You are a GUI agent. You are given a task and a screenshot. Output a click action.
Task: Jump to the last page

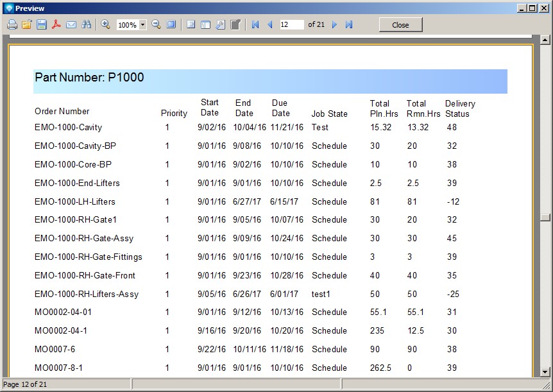[349, 24]
